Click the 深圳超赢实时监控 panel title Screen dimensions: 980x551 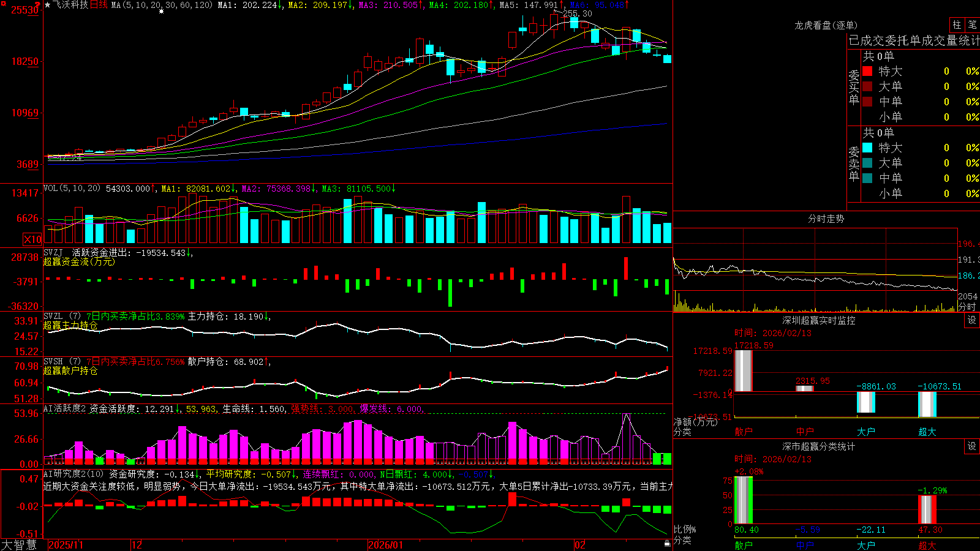coord(819,320)
